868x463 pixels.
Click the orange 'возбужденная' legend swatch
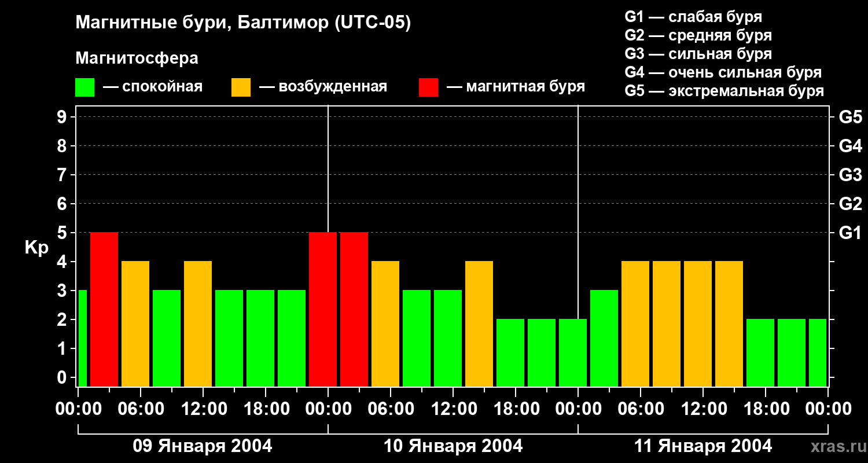[x=241, y=87]
